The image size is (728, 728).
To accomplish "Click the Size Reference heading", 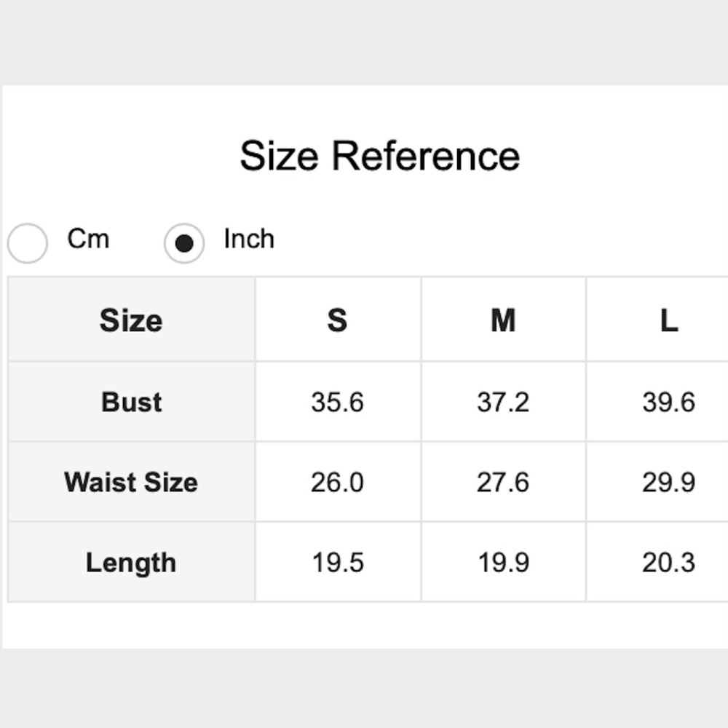I will click(x=379, y=156).
